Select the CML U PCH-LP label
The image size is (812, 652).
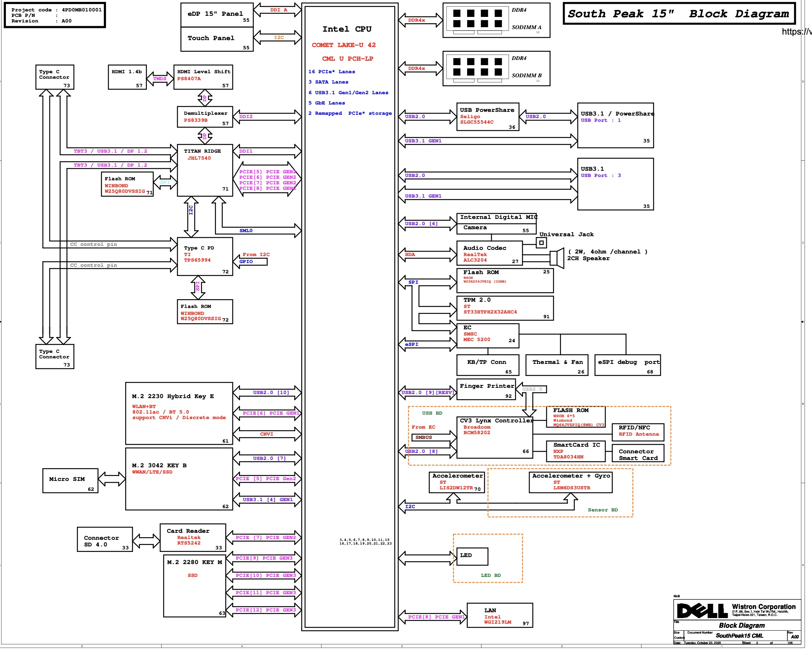[x=347, y=59]
